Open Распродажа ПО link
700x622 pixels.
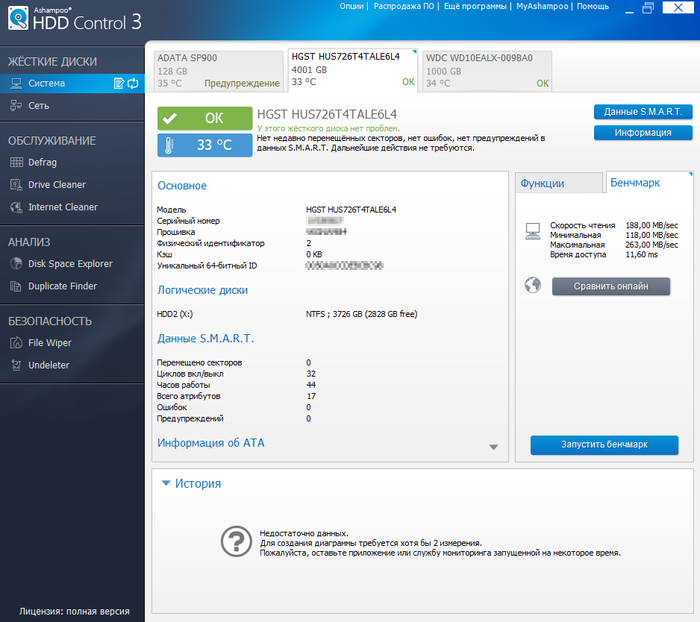point(404,6)
